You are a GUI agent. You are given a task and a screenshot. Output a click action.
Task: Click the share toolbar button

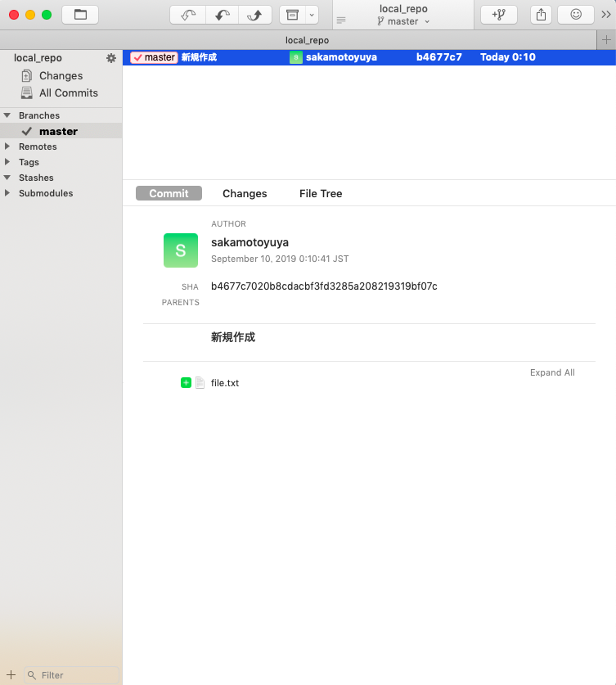tap(541, 15)
